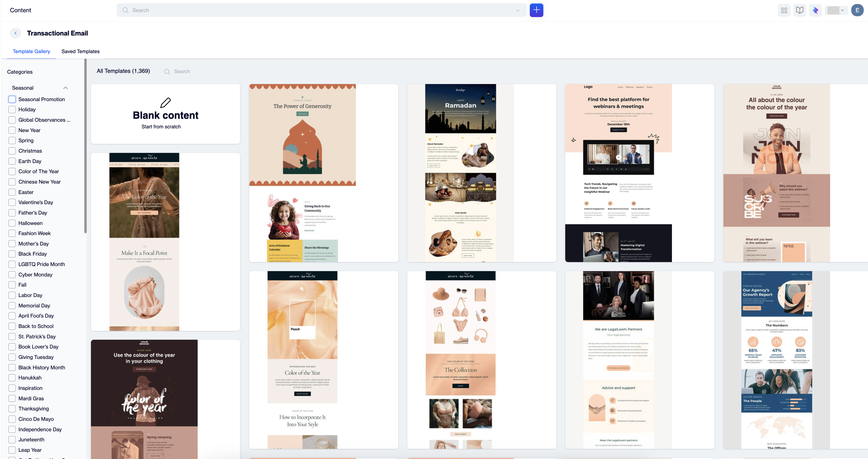
Task: Open the LegalLoom Partners template
Action: [640, 360]
